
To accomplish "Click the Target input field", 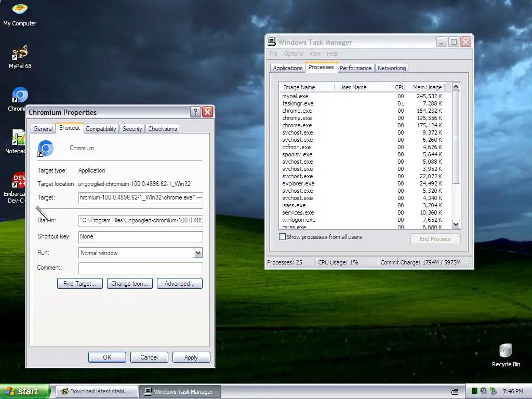I will pyautogui.click(x=140, y=198).
